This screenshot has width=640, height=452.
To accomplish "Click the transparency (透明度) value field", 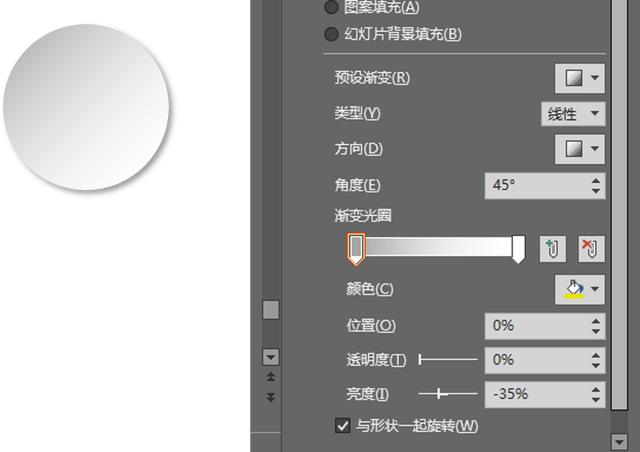I will (x=535, y=359).
